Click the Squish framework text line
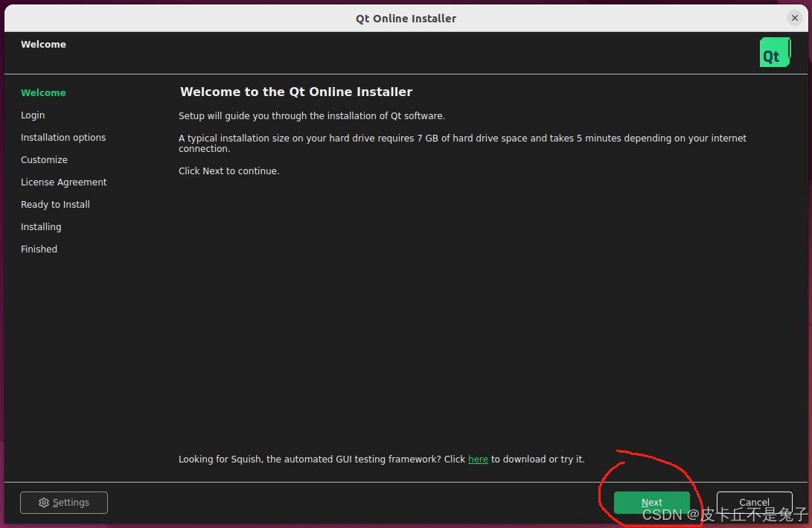Screen dimensions: 812x528 click(381, 459)
